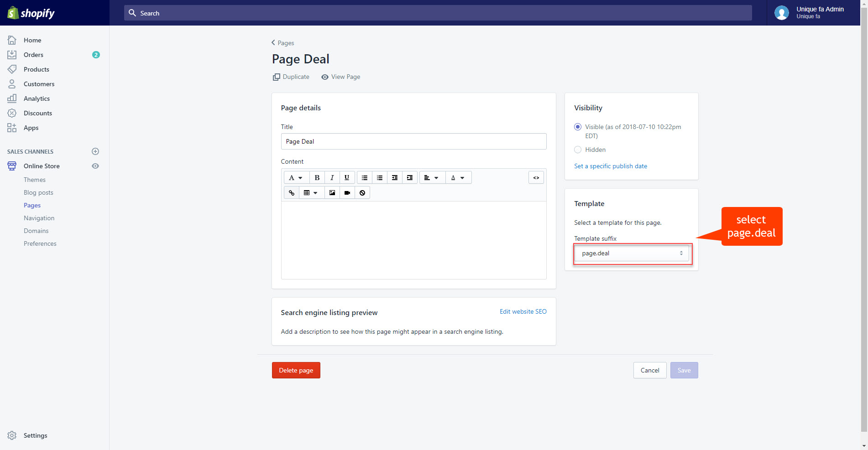Click the Shopify logo

pyautogui.click(x=31, y=13)
